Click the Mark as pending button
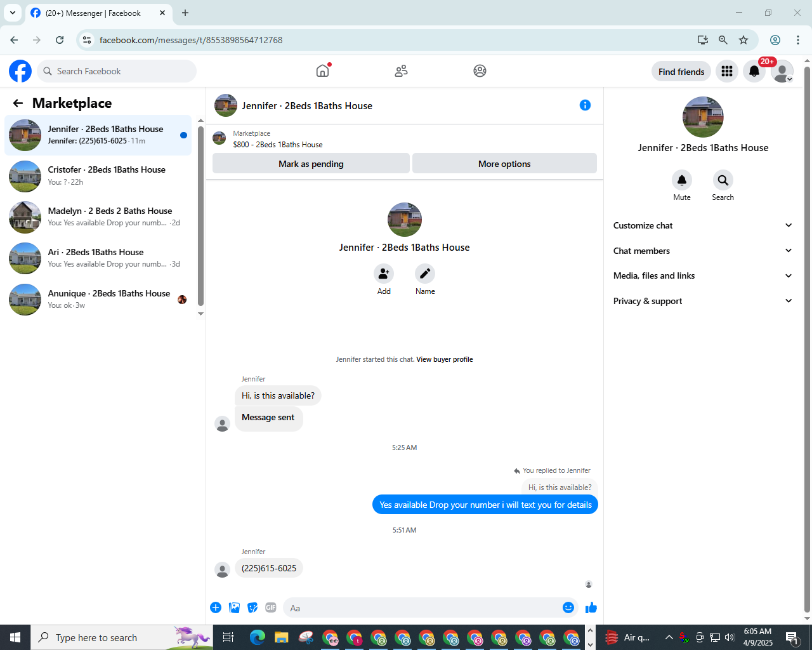Screen dimensions: 812x650 tap(311, 164)
